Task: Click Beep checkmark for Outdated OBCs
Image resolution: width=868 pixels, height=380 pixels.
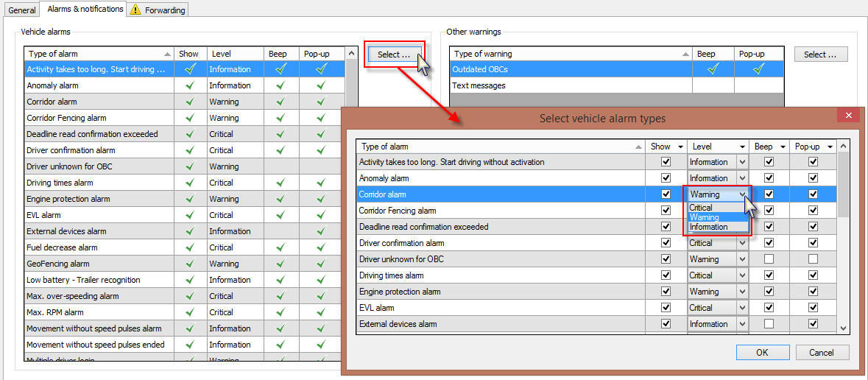Action: pyautogui.click(x=713, y=69)
